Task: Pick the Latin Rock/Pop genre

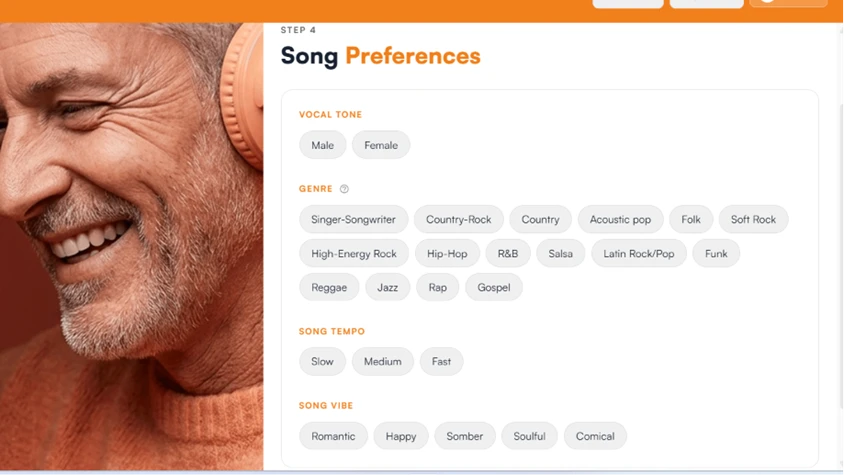Action: point(638,253)
